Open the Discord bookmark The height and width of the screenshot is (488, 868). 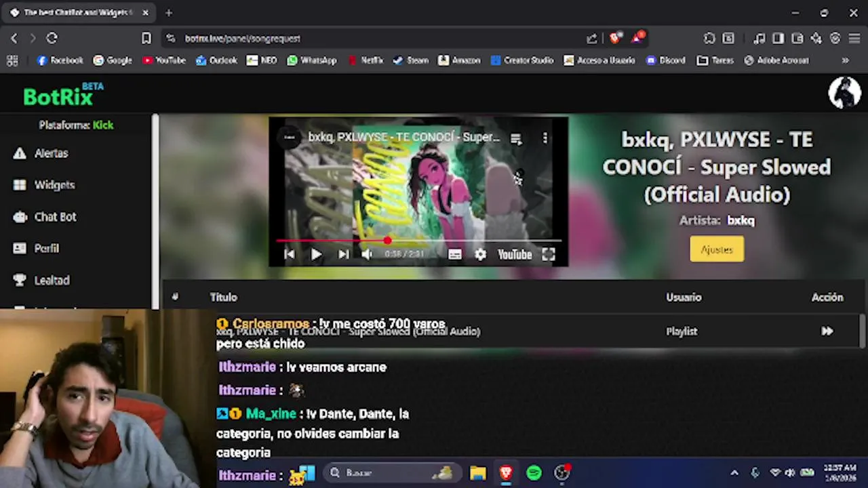[x=665, y=60]
